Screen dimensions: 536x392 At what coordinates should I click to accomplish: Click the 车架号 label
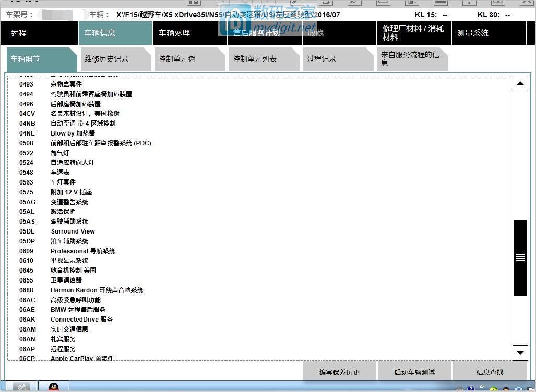19,15
